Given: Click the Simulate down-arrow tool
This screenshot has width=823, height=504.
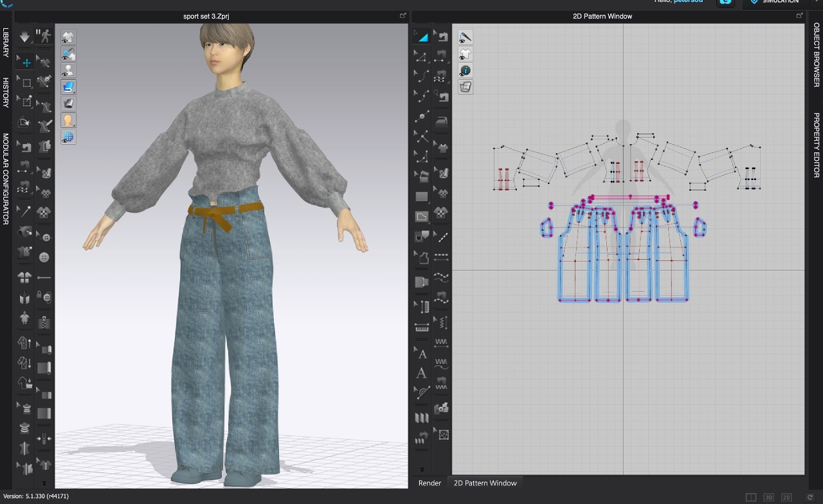Looking at the screenshot, I should tap(24, 37).
